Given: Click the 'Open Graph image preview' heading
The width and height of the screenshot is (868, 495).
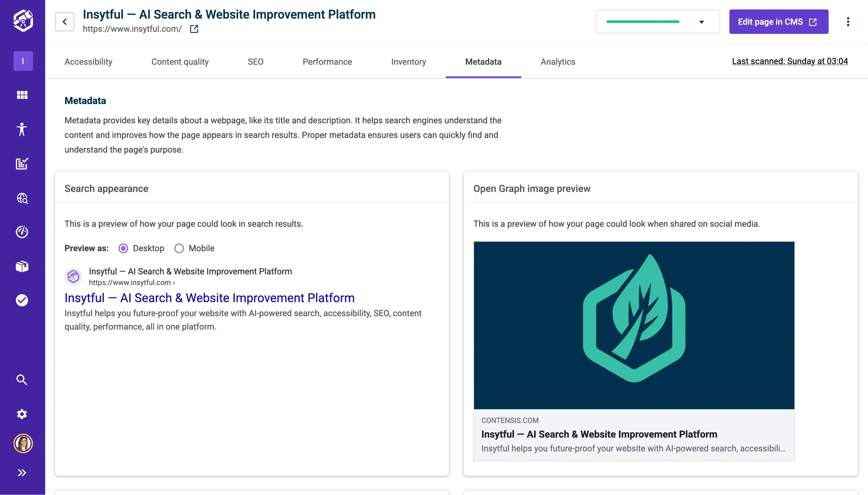Looking at the screenshot, I should point(532,189).
